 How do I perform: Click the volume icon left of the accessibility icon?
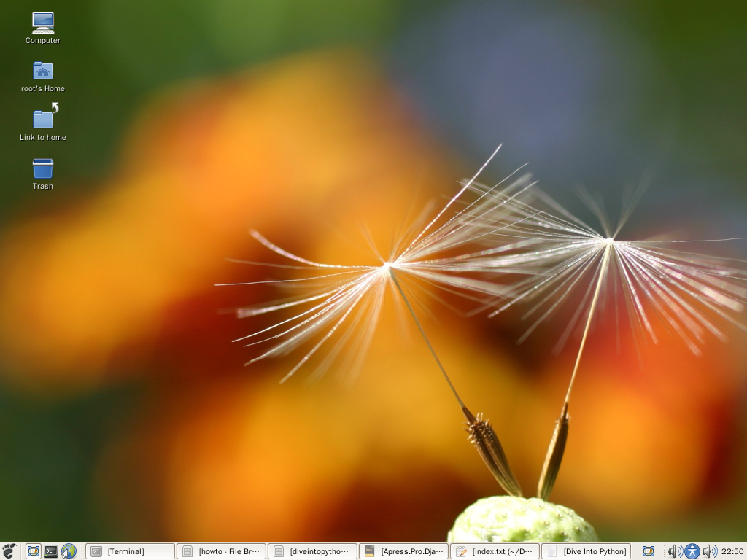(x=674, y=551)
